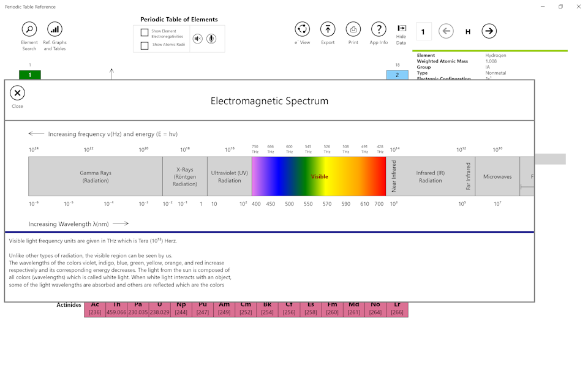Activate the microphone voice input icon
The image size is (588, 376).
coord(211,39)
